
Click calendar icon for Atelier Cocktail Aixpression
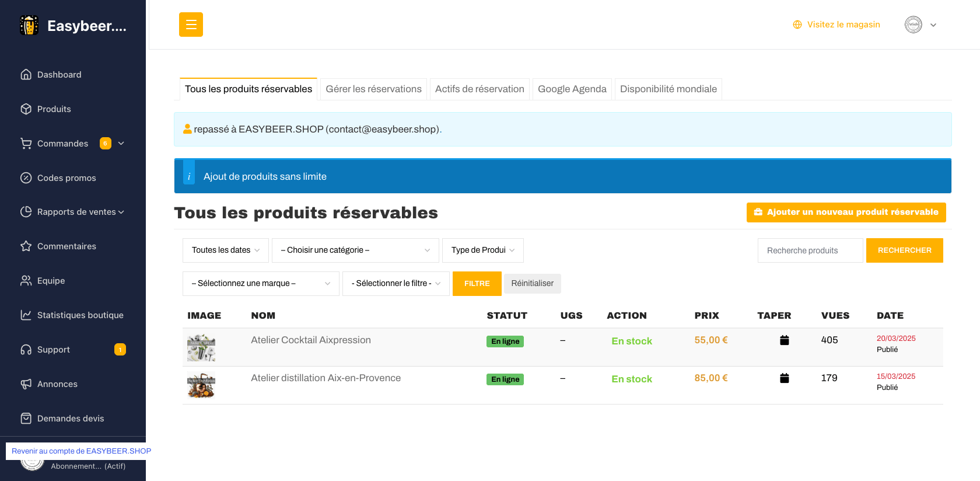coord(784,340)
